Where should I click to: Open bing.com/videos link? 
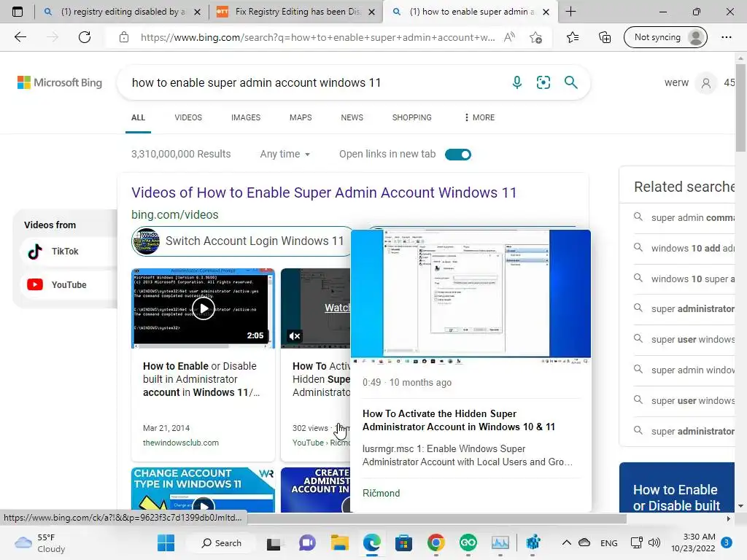point(175,215)
